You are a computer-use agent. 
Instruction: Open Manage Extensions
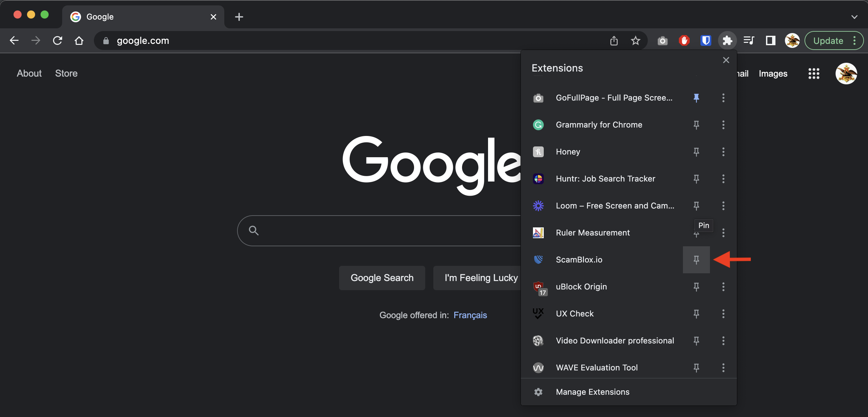tap(629, 392)
